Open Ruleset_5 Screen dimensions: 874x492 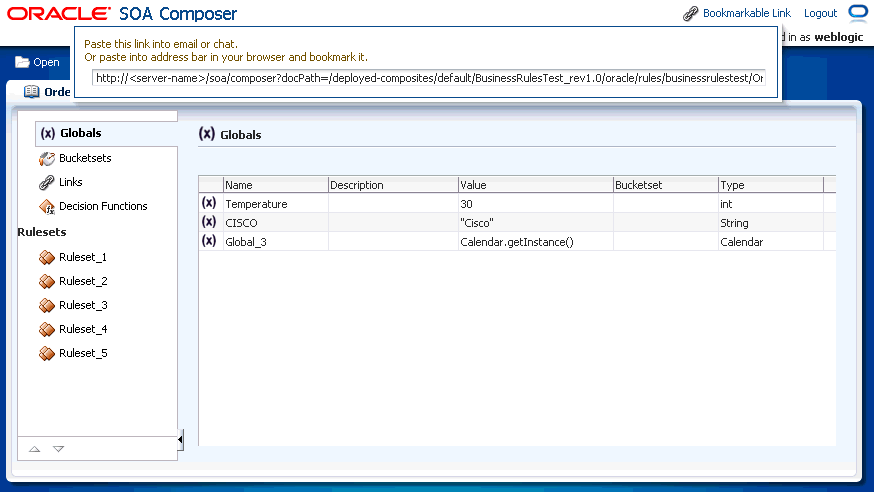[x=83, y=353]
